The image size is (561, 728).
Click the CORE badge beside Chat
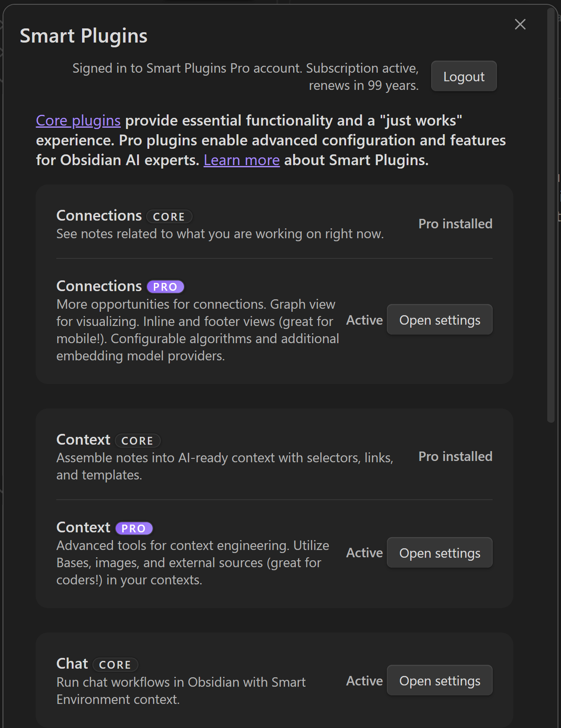(115, 665)
